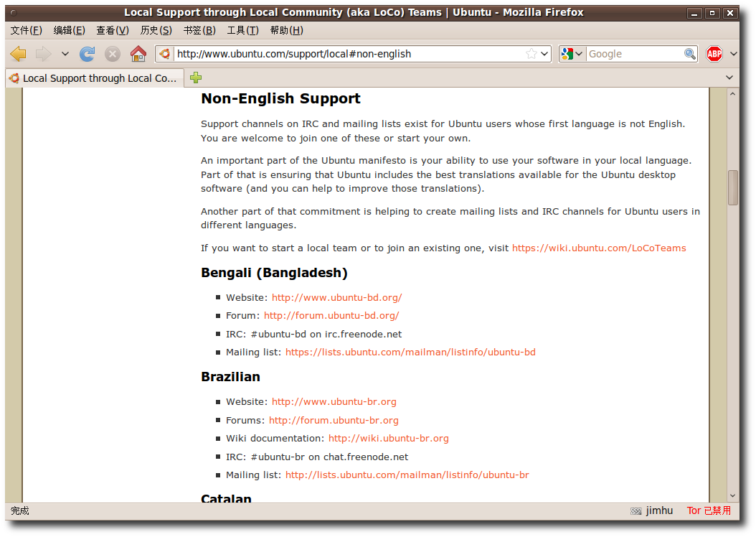Open the wiki.ubuntu-br.org documentation link
The image size is (756, 537).
(x=389, y=439)
